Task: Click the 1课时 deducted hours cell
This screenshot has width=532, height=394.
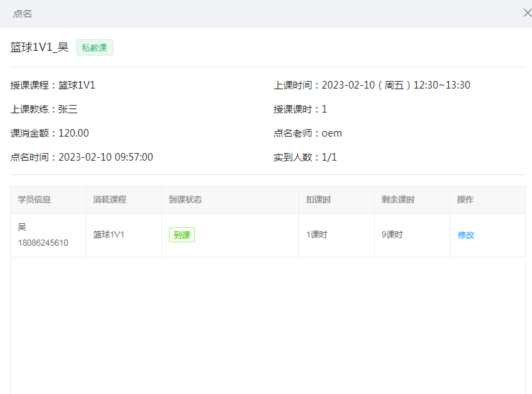Action: click(x=316, y=235)
